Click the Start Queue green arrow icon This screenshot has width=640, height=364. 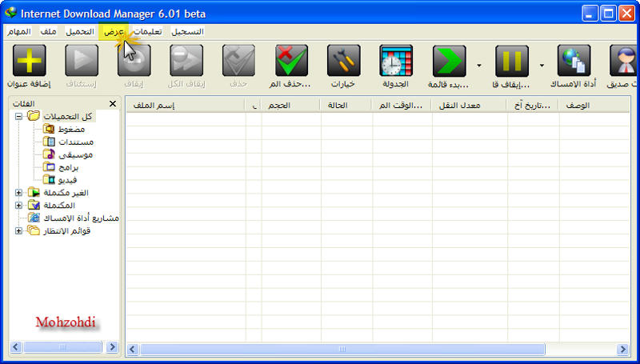(449, 62)
